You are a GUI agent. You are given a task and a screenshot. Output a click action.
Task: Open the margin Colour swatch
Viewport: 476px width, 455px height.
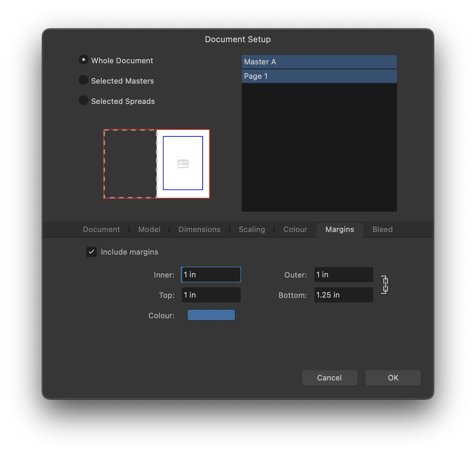[211, 315]
